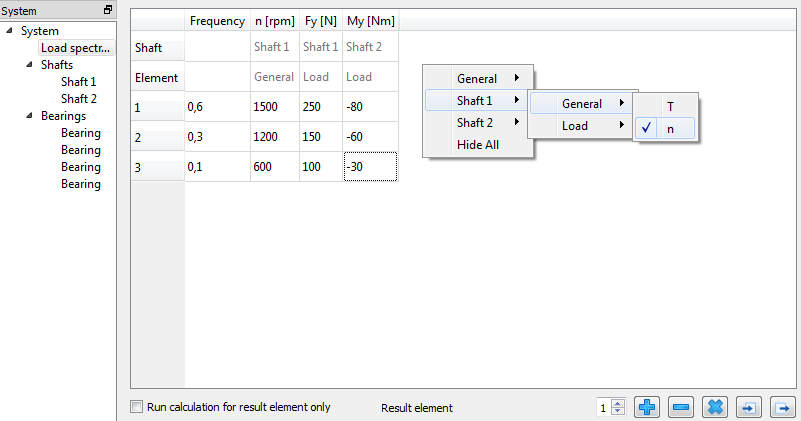Click the export load spectrum icon

coord(782,407)
